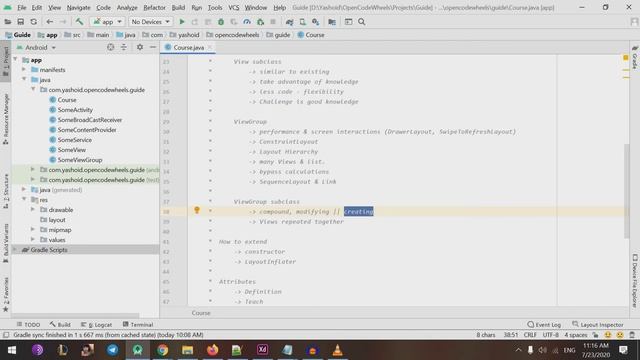This screenshot has height=360, width=640.
Task: Click the Make Project hammer icon
Action: (x=79, y=22)
